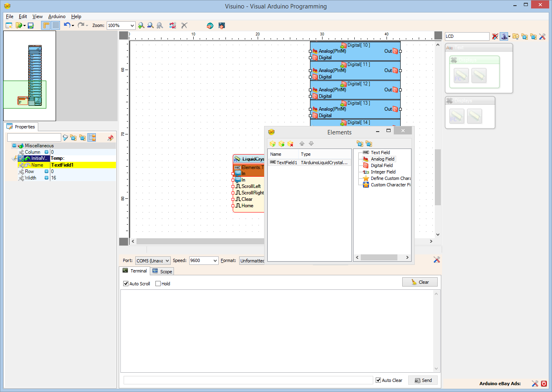The height and width of the screenshot is (392, 552).
Task: Clear the component search red X icon
Action: 495,36
